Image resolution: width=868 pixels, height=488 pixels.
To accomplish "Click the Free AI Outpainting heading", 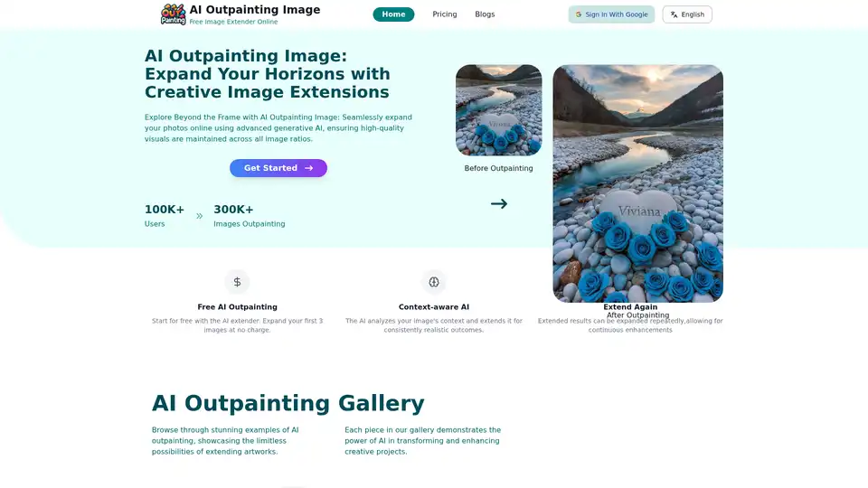I will click(237, 307).
